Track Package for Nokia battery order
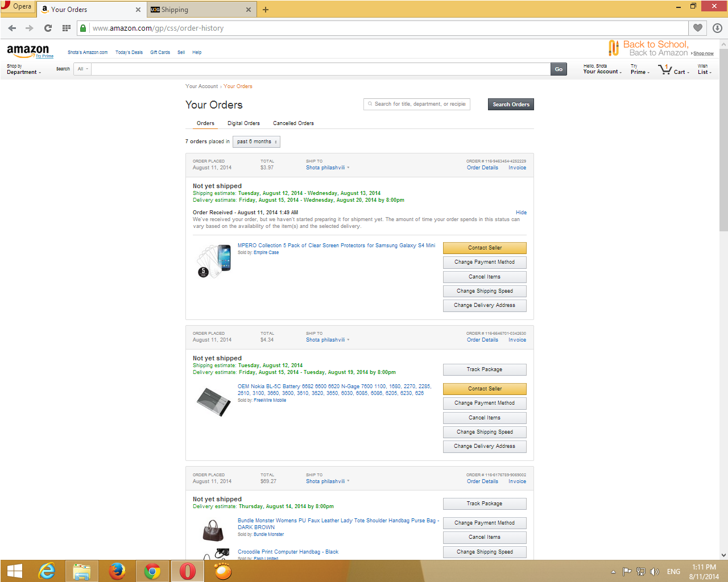This screenshot has height=582, width=728. [x=485, y=369]
